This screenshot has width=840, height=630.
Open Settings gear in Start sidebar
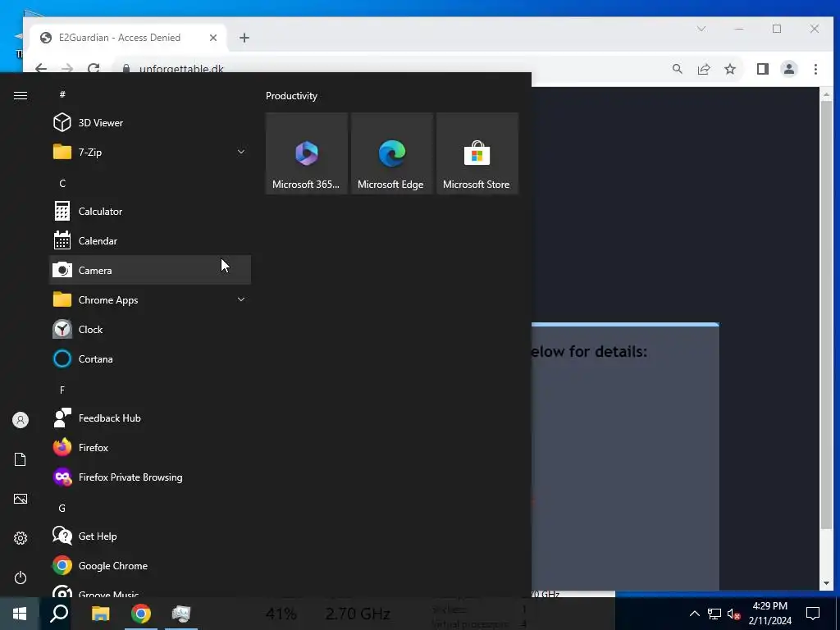tap(21, 538)
